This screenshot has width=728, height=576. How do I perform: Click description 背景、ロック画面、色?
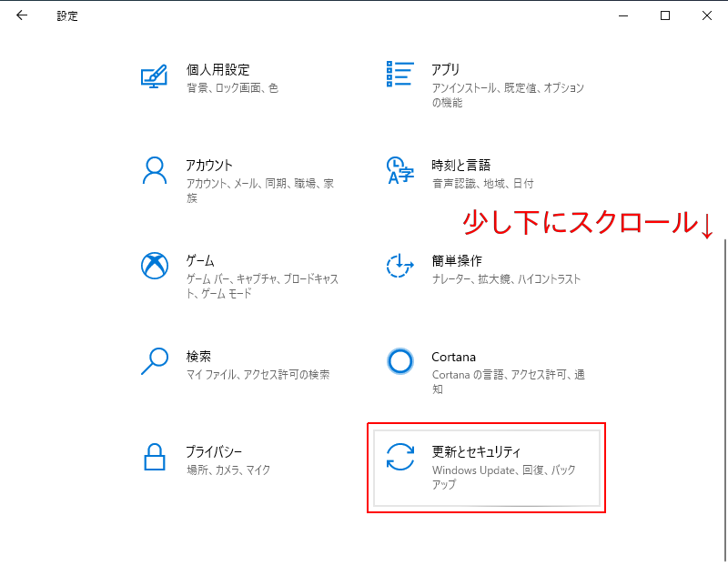pyautogui.click(x=233, y=87)
